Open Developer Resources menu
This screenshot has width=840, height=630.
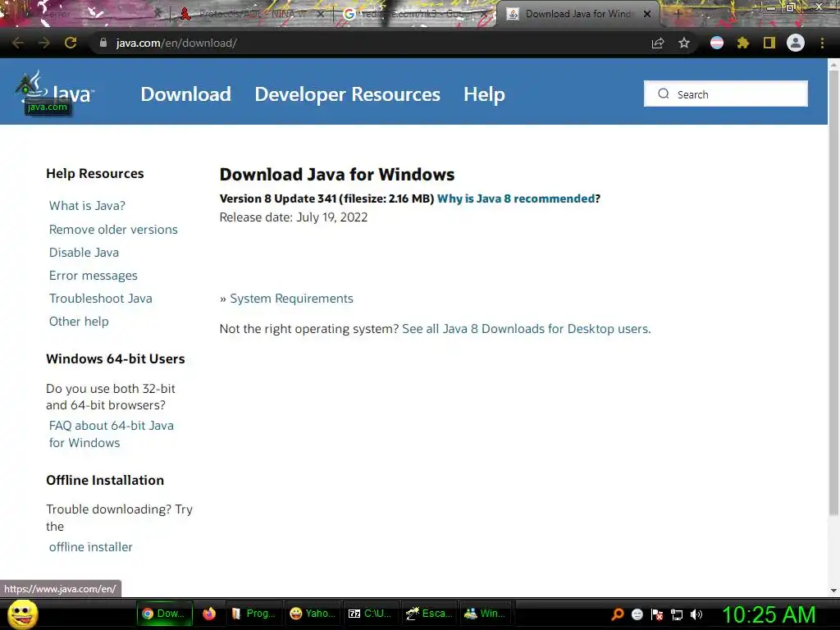point(347,94)
